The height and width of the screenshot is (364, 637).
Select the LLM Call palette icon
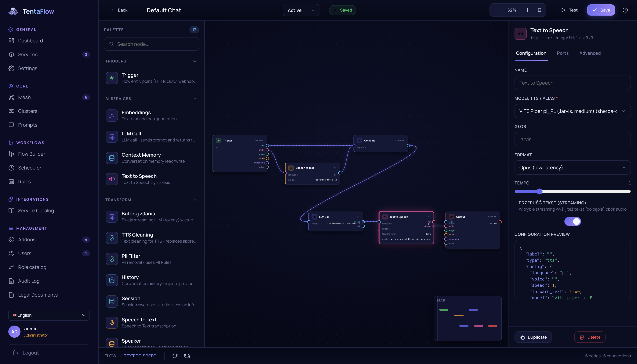112,137
